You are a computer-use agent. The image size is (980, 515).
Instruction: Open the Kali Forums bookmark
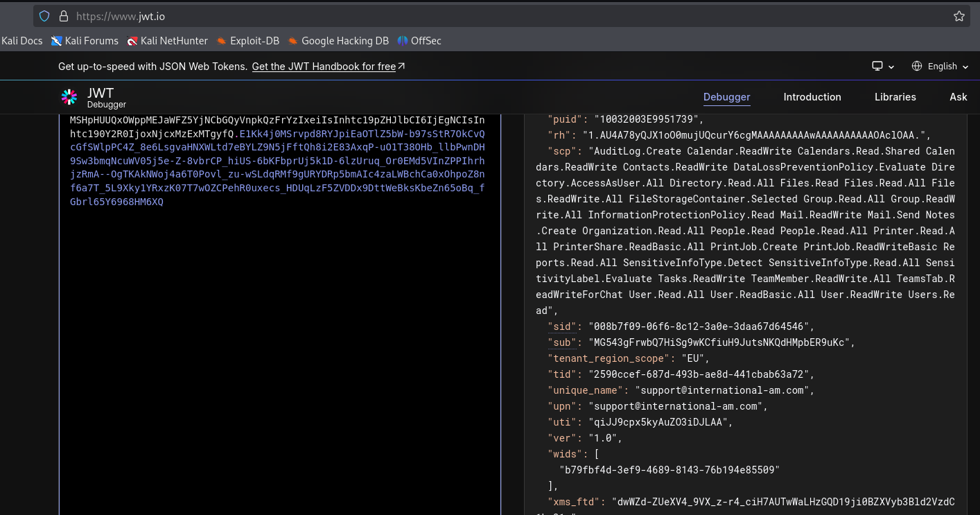point(85,41)
